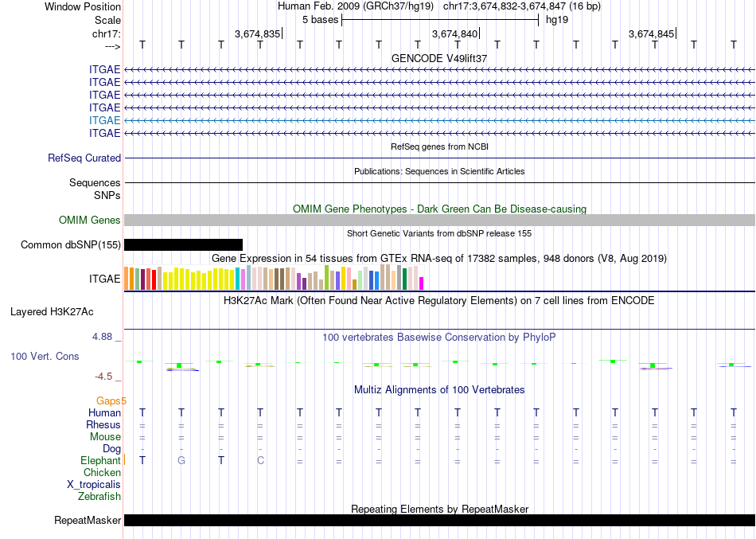
Task: Click the hg19 label beside the scale bar
Action: 557,20
